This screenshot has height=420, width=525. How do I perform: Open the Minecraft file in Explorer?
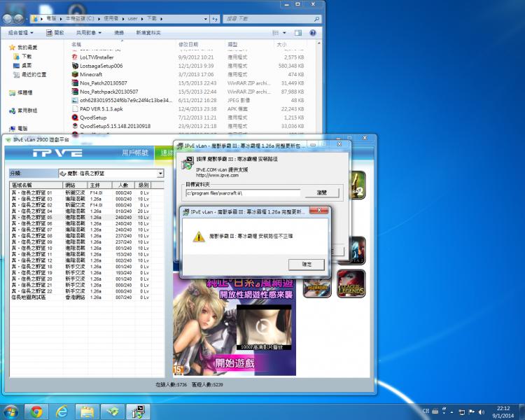pos(90,74)
